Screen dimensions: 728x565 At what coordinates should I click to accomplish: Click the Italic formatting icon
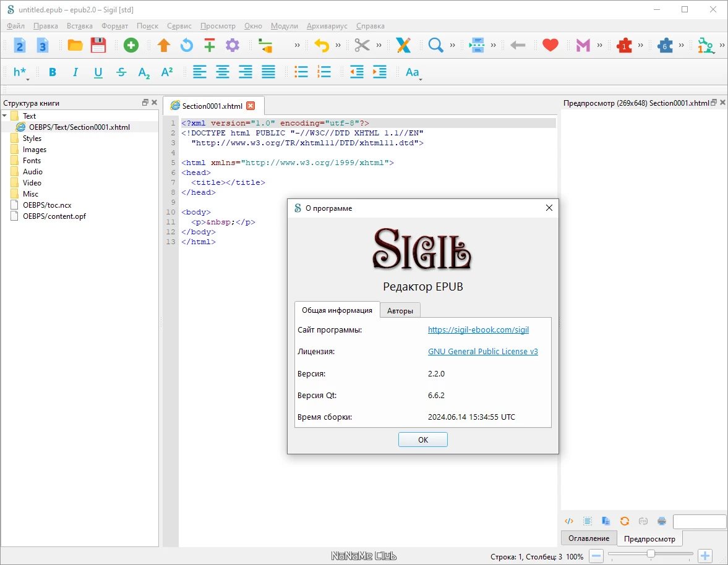tap(75, 72)
